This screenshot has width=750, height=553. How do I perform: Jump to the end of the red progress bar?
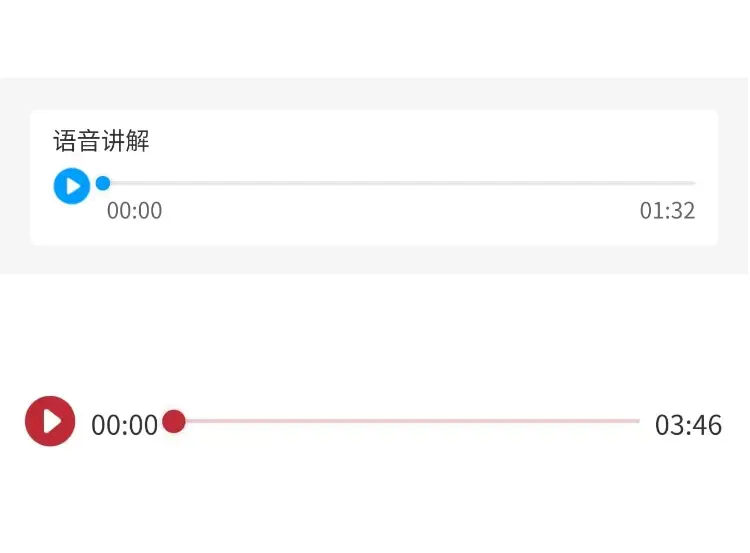637,421
